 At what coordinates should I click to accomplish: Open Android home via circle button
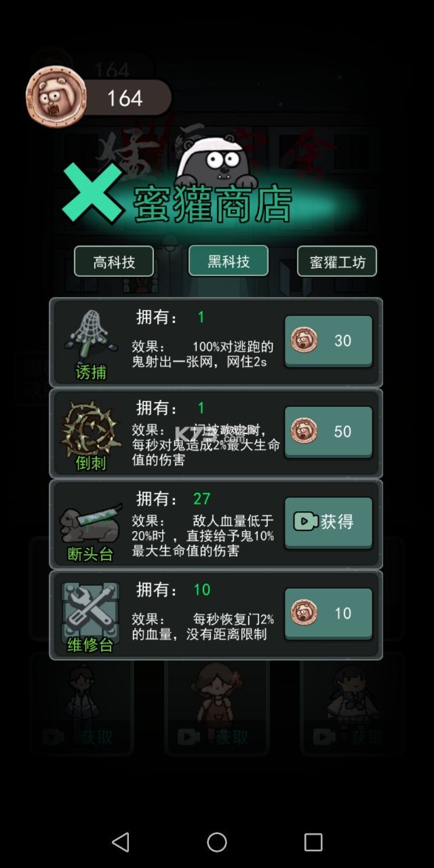[217, 842]
